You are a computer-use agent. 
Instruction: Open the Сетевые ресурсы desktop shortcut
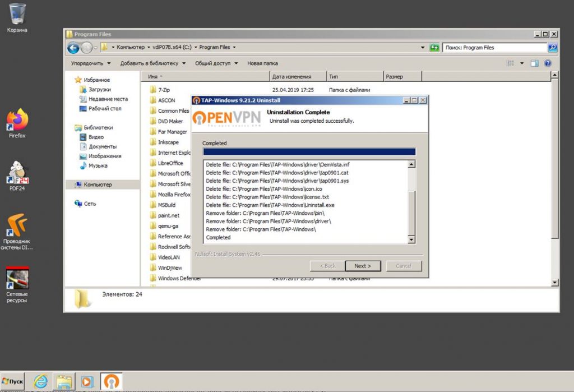tap(17, 285)
